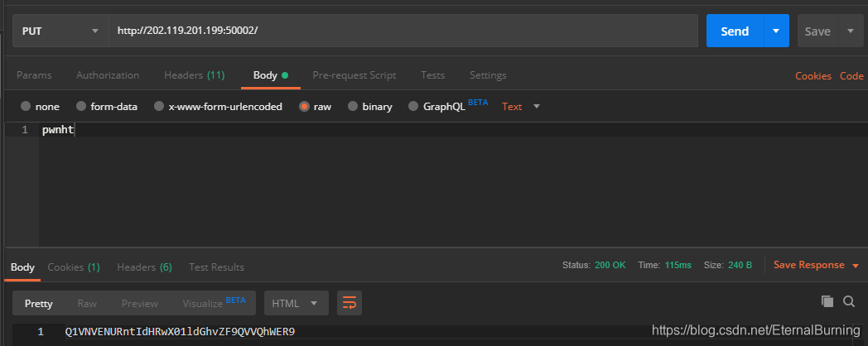Open the Pre-request Script tab
The width and height of the screenshot is (868, 346).
[x=354, y=75]
